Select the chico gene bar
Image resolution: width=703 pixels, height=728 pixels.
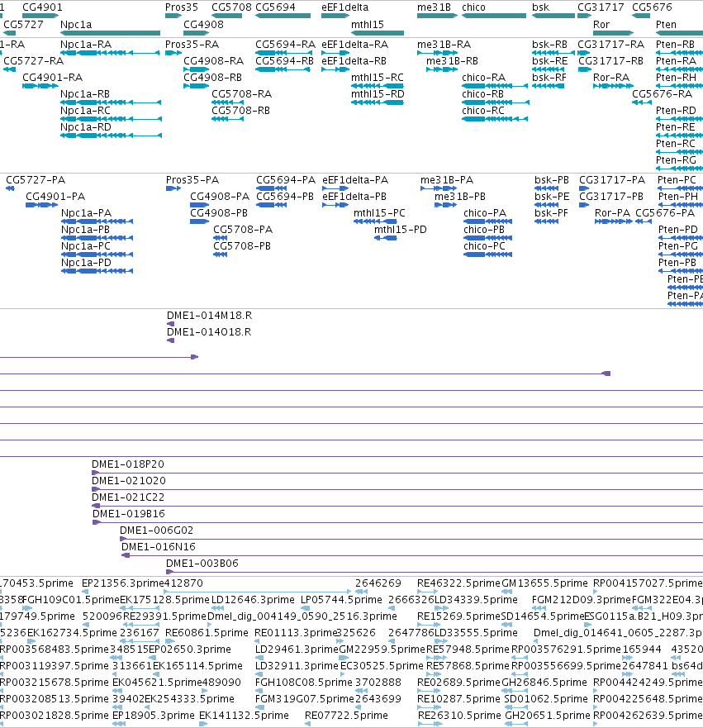tap(494, 16)
